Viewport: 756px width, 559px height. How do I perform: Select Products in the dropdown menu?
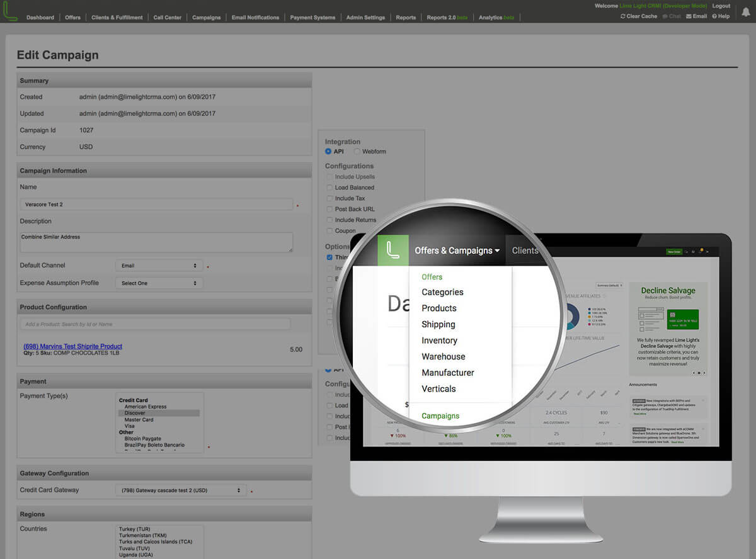click(x=439, y=308)
